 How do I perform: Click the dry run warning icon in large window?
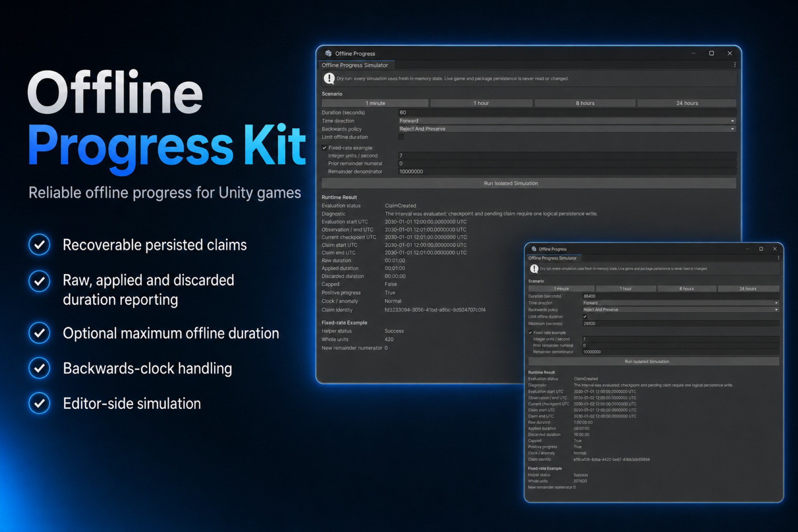[x=329, y=78]
